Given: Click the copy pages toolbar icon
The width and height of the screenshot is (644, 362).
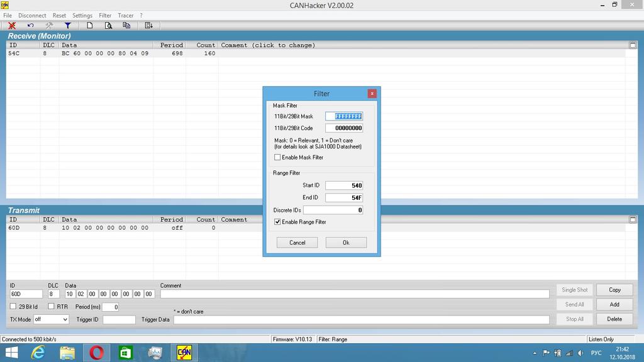Looking at the screenshot, I should (x=126, y=26).
